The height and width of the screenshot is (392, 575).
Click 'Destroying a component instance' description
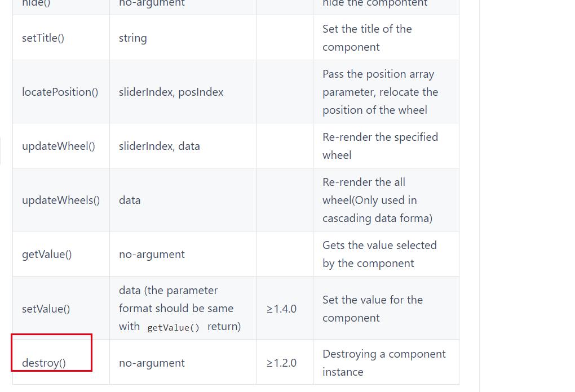(383, 363)
